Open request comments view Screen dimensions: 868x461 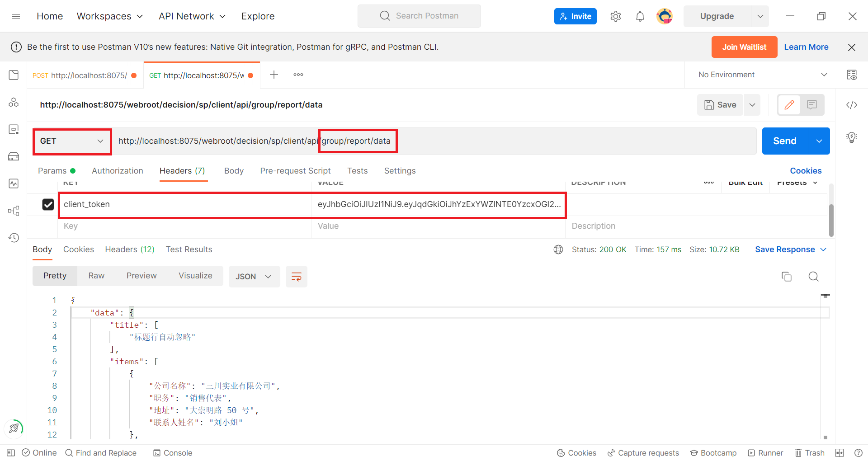pyautogui.click(x=812, y=105)
